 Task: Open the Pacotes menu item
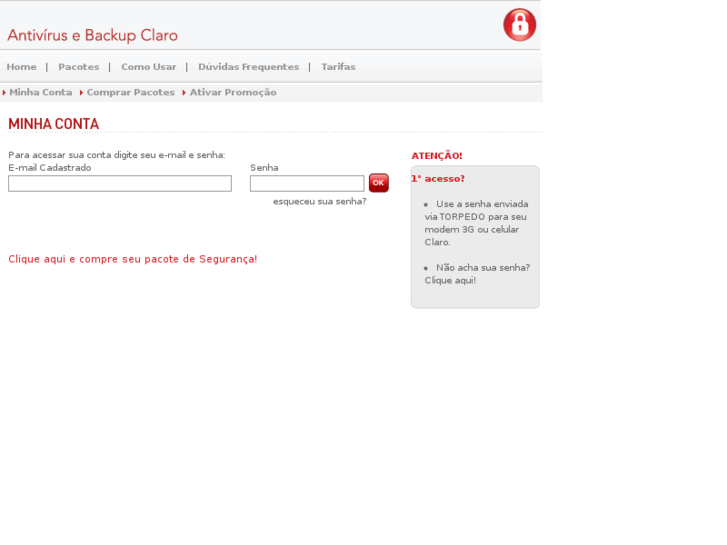[79, 67]
